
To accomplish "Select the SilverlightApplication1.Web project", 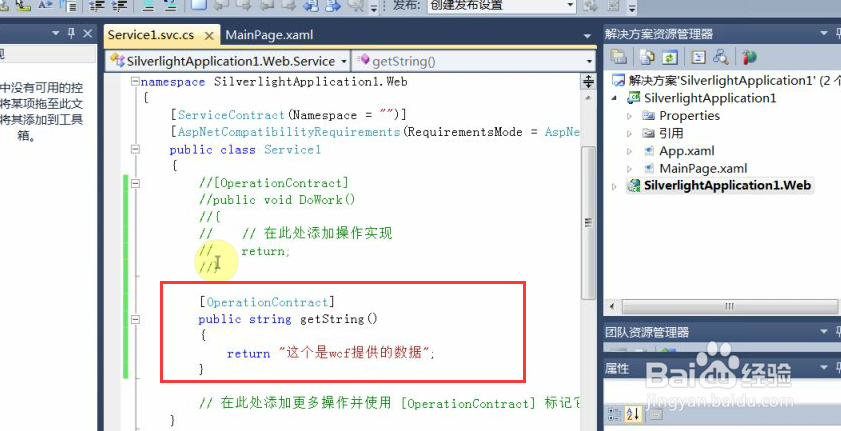I will (727, 185).
